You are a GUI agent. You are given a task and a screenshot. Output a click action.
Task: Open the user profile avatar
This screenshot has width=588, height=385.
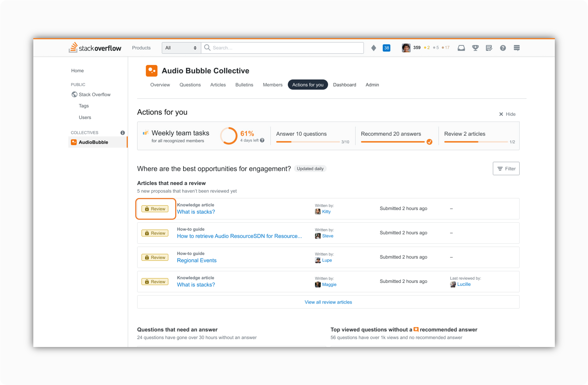tap(406, 48)
